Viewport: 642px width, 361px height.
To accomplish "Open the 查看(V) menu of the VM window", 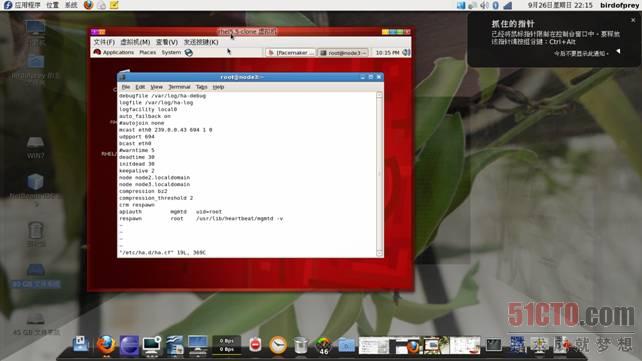I will [x=167, y=42].
